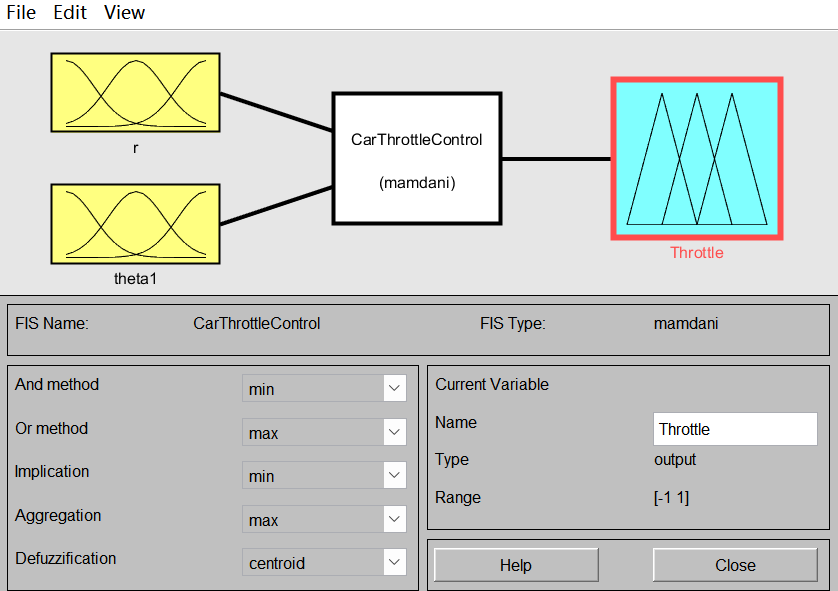838x591 pixels.
Task: Click the Aggregation label
Action: click(58, 515)
